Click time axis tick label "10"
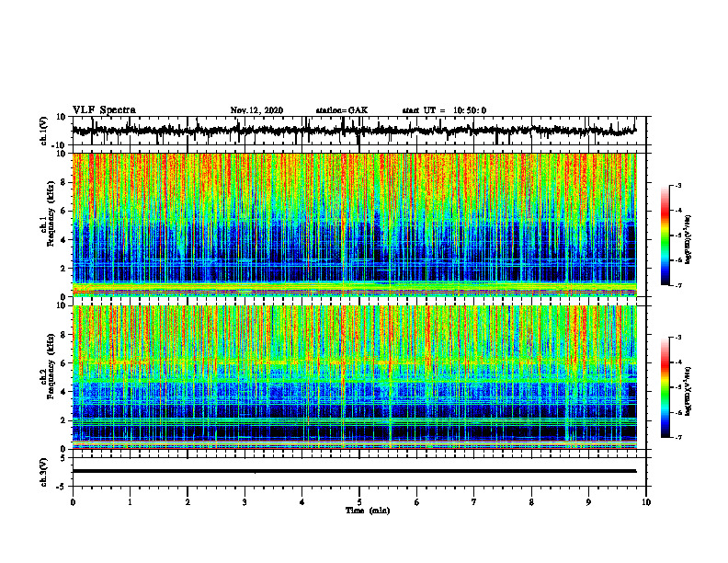This screenshot has height=563, width=728. (646, 502)
